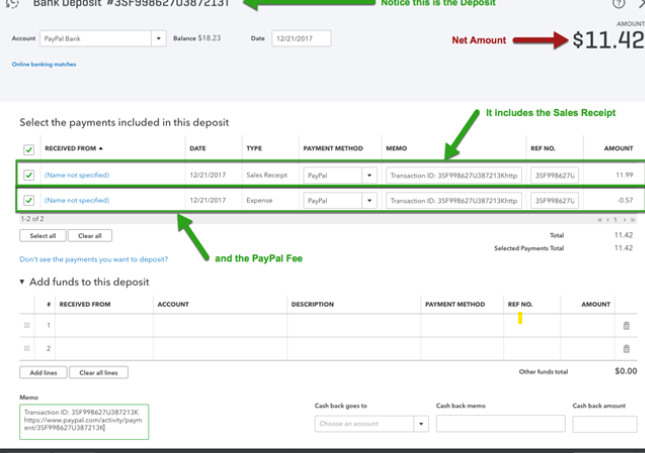
Task: Click the Clear all button
Action: [90, 236]
